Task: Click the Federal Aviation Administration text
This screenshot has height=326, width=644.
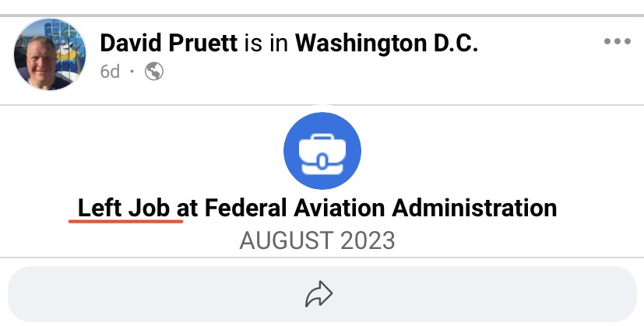Action: tap(381, 208)
